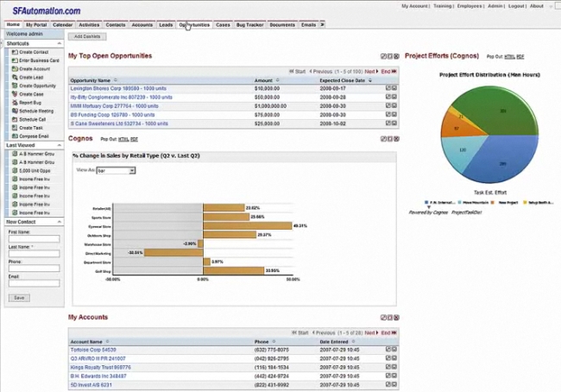Click the Create Opportunity shortcut icon
Viewport: 561px width, 392px height.
point(15,85)
